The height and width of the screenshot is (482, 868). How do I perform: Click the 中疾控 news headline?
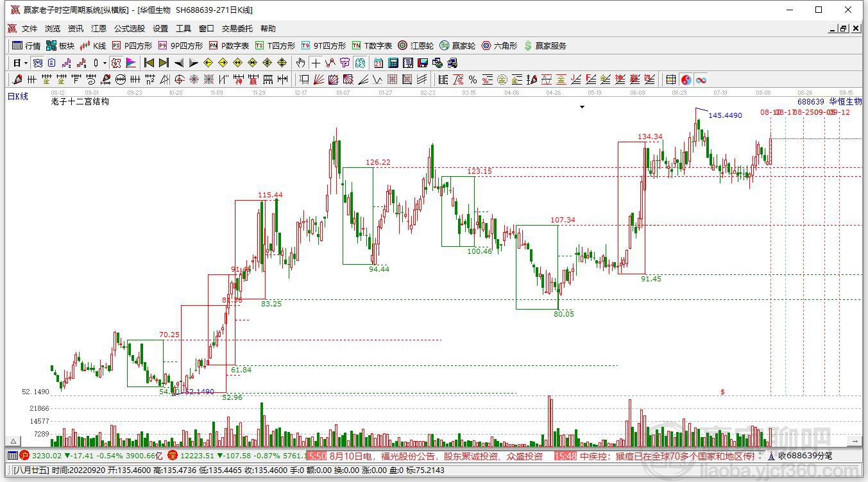tap(667, 456)
